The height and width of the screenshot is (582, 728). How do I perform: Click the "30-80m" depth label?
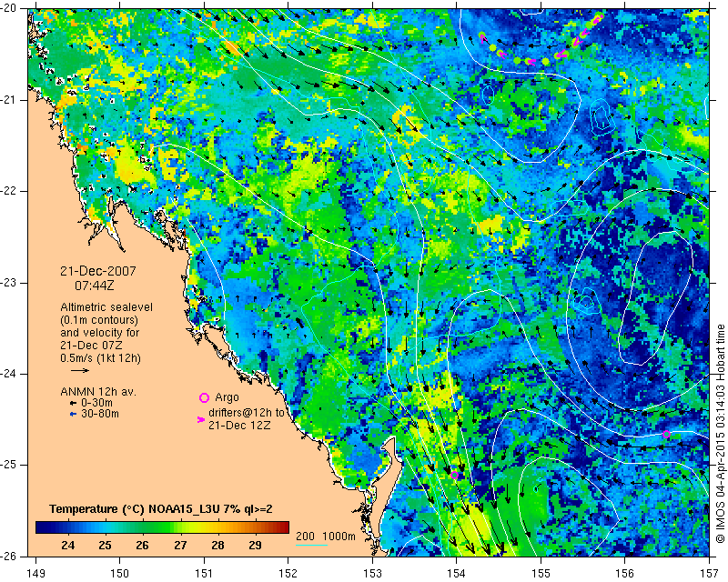point(100,414)
